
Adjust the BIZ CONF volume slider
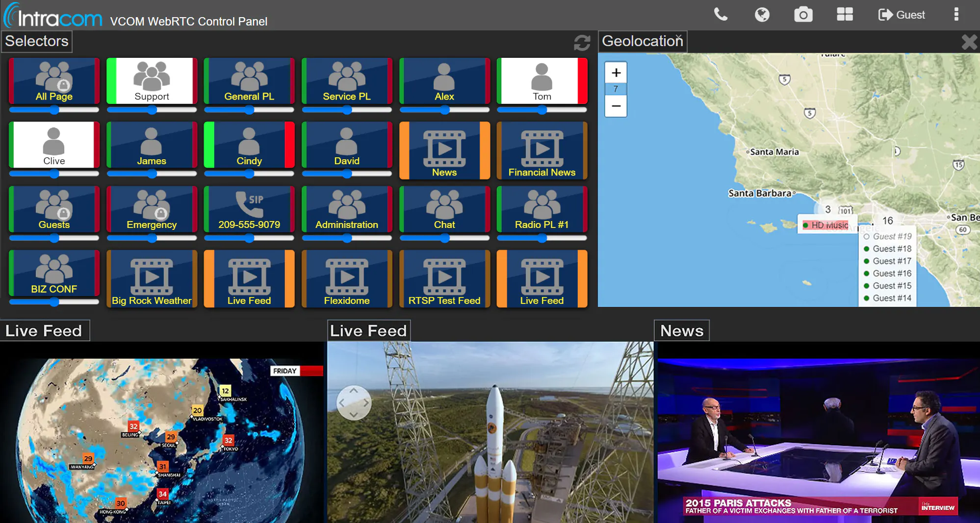(54, 302)
